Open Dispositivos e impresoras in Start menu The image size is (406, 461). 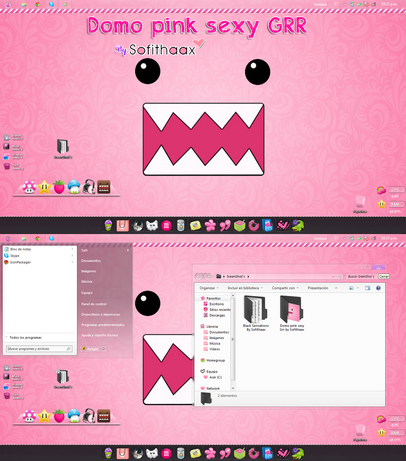pyautogui.click(x=101, y=315)
